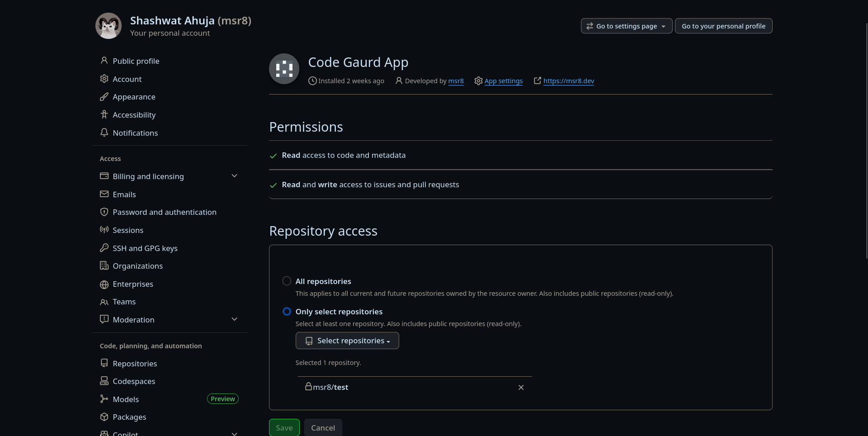The width and height of the screenshot is (868, 436).
Task: Visit the https://msr8.dev link
Action: pyautogui.click(x=569, y=81)
